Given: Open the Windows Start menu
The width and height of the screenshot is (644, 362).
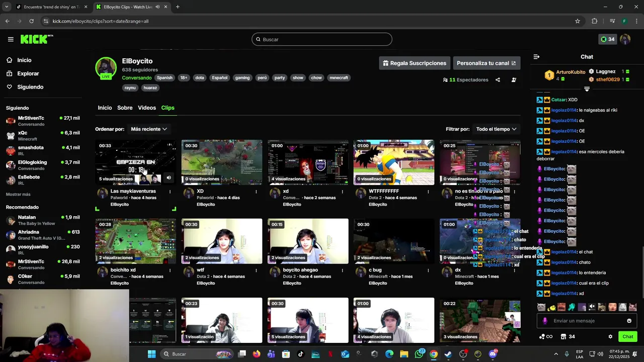Looking at the screenshot, I should pos(151,354).
